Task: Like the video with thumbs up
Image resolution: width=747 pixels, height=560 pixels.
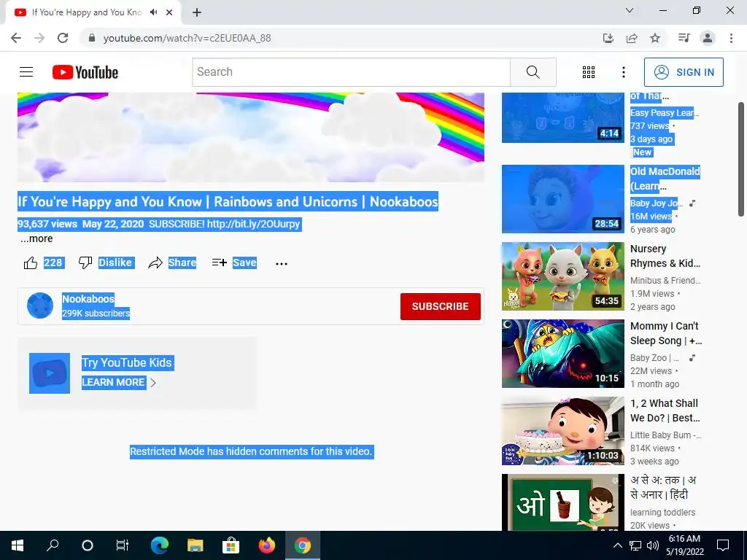Action: point(31,262)
